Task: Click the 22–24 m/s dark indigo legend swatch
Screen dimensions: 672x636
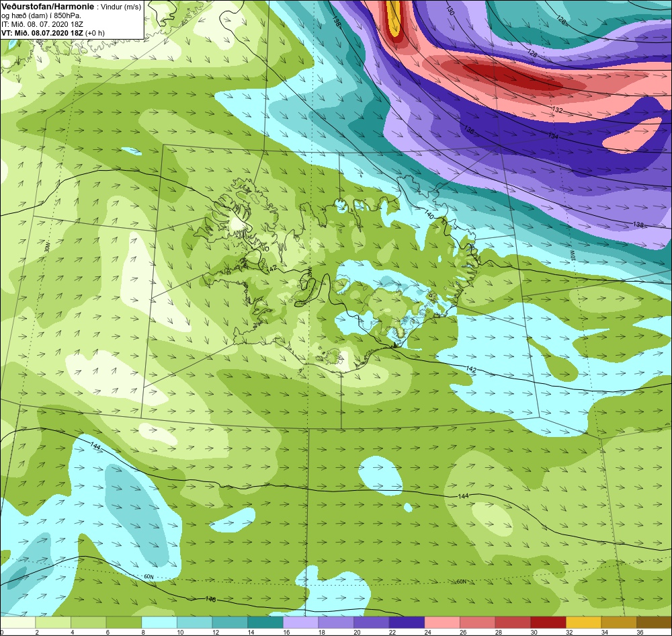Action: pyautogui.click(x=407, y=622)
